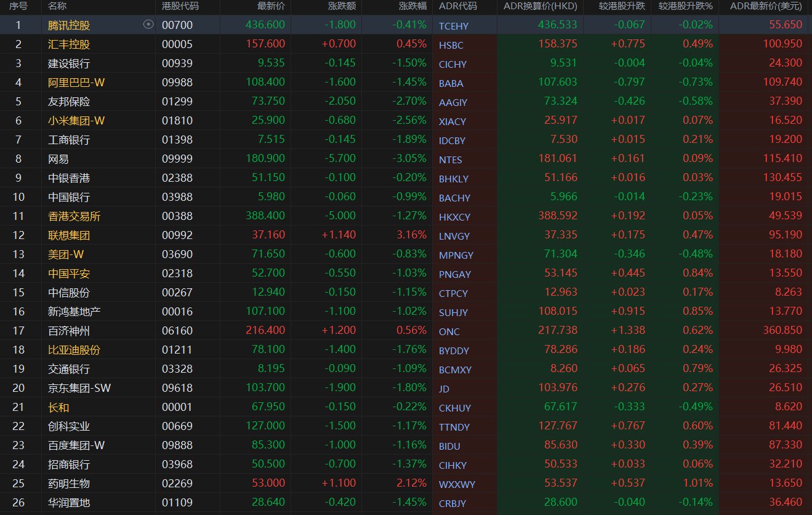Click the circle icon beside 腾讯控股

(x=148, y=25)
